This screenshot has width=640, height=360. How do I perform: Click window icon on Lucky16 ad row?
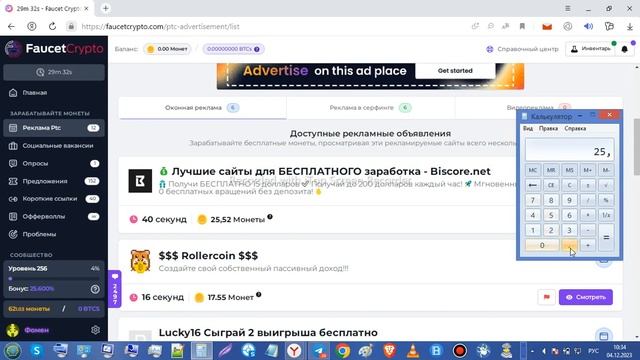point(604,336)
